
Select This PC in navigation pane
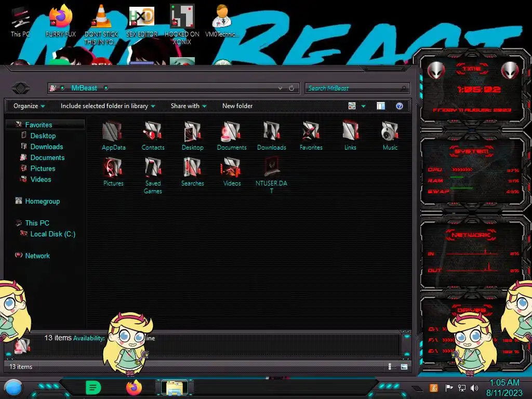click(x=37, y=223)
